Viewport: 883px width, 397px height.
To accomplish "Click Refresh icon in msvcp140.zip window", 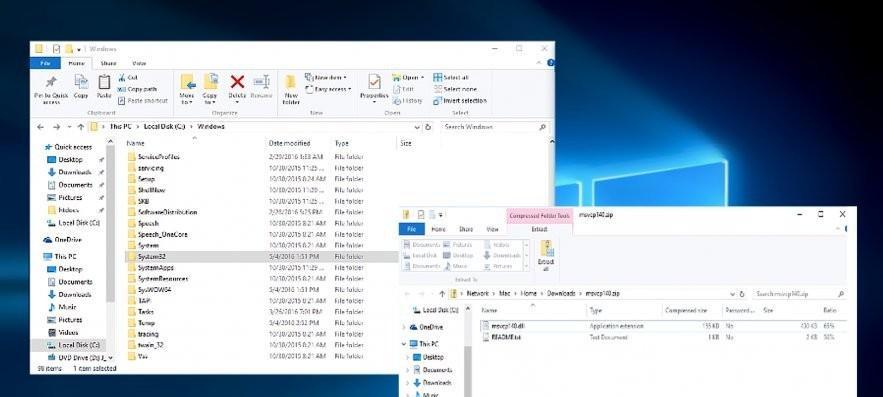I will (x=742, y=294).
